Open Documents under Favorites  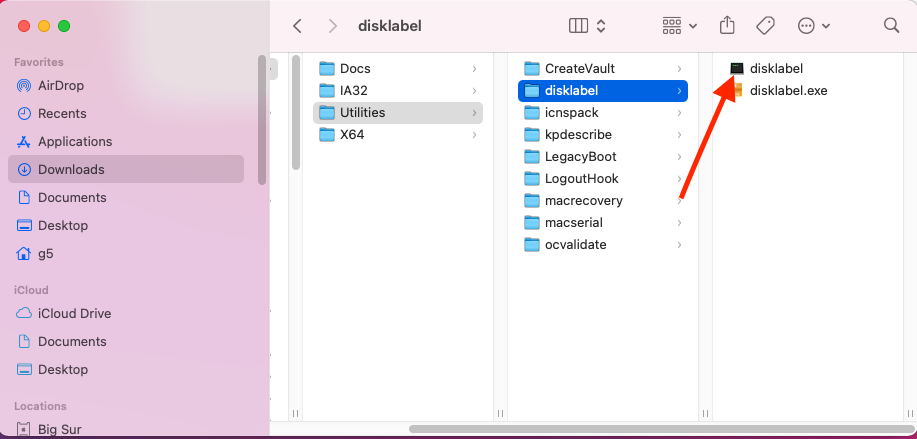[126, 198]
